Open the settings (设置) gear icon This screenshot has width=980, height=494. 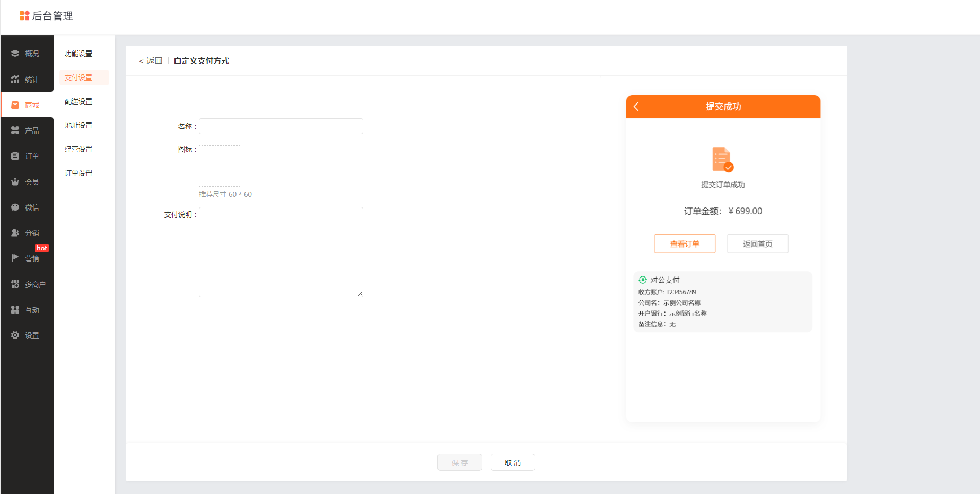15,335
